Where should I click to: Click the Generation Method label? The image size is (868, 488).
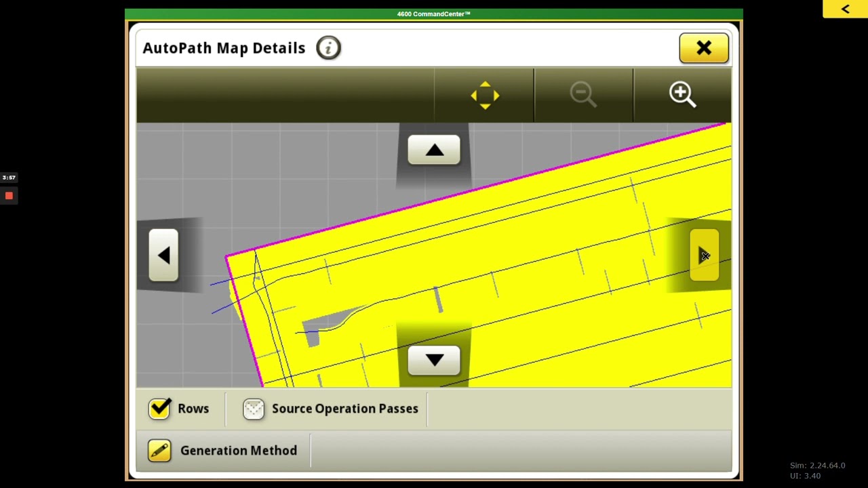click(x=239, y=451)
